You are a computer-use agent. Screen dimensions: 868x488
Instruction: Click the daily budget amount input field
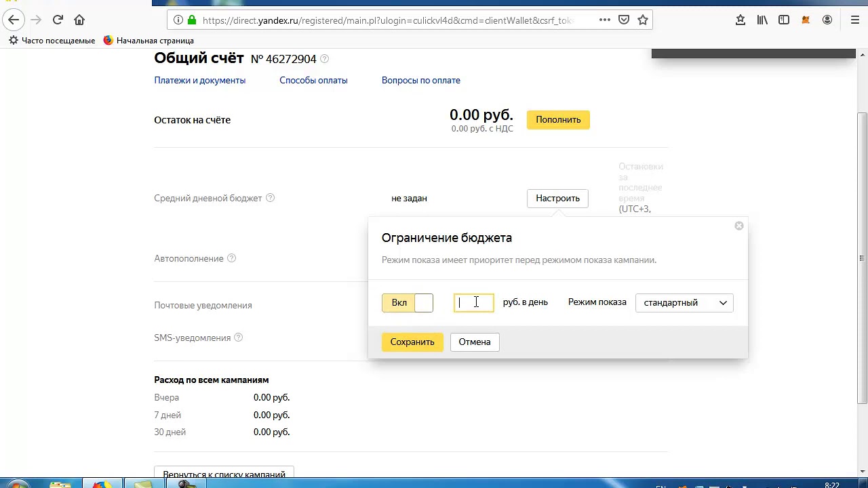pyautogui.click(x=473, y=303)
